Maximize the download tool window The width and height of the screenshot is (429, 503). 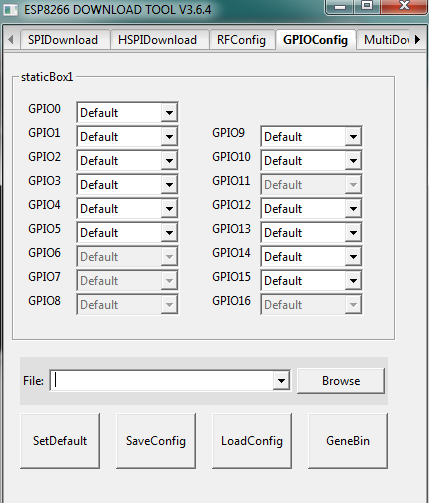pos(367,6)
